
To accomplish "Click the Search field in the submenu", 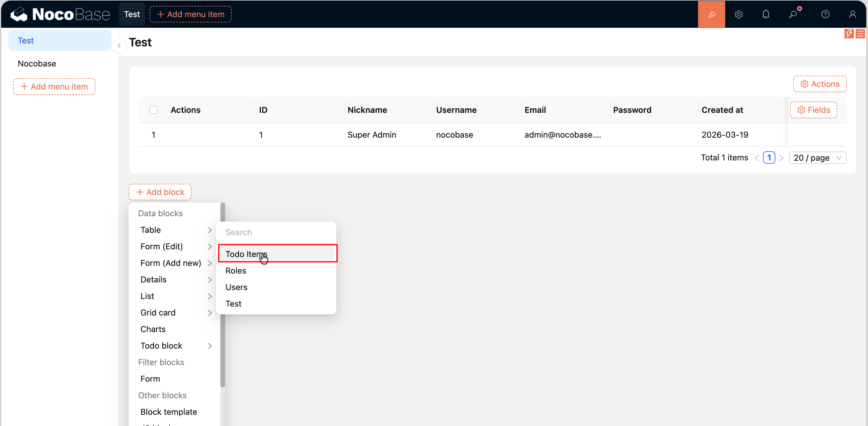I will [x=276, y=232].
